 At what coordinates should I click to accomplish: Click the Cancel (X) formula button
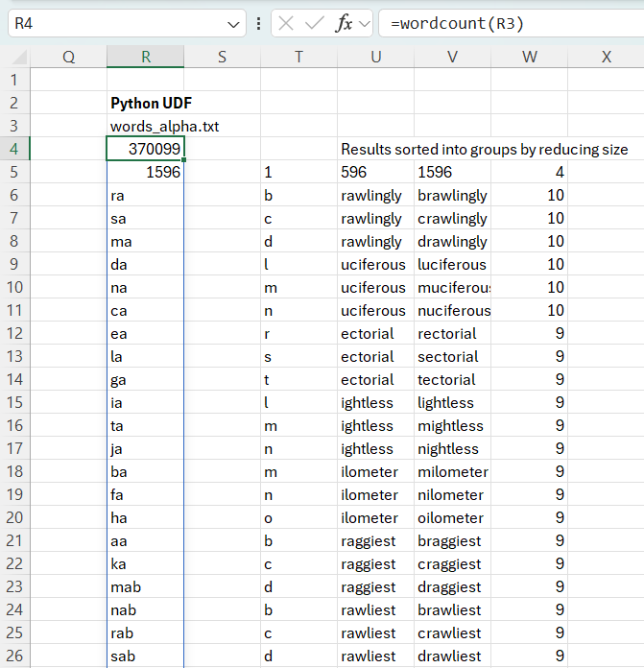pos(286,23)
